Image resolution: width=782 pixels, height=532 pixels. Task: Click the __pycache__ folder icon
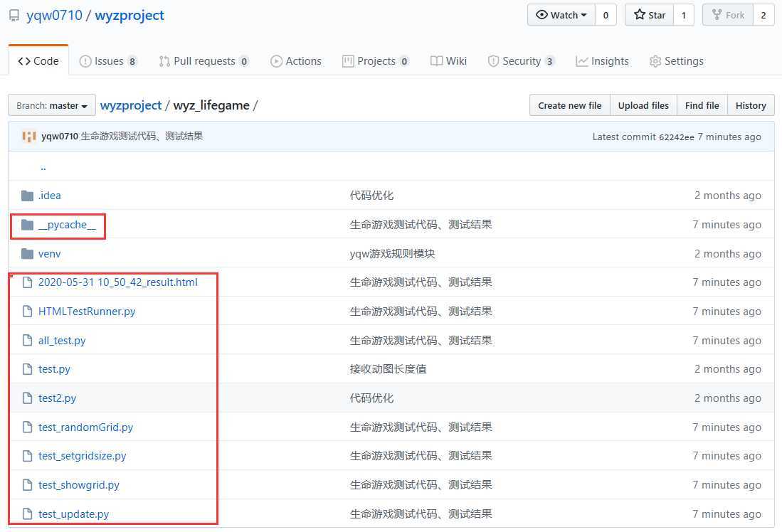click(28, 225)
